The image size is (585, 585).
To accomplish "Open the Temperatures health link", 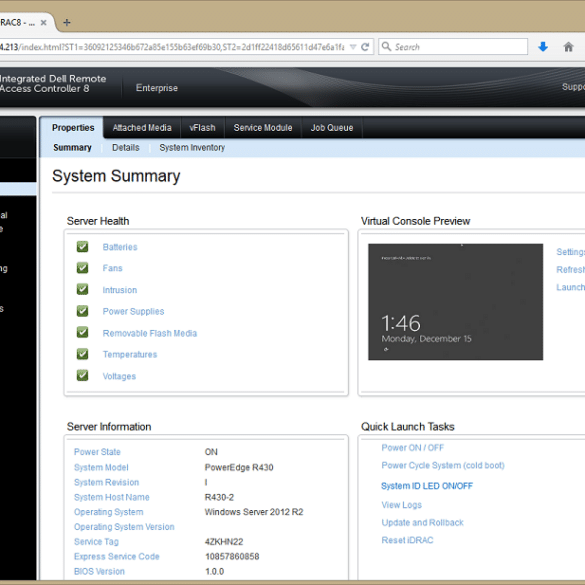I will point(130,354).
